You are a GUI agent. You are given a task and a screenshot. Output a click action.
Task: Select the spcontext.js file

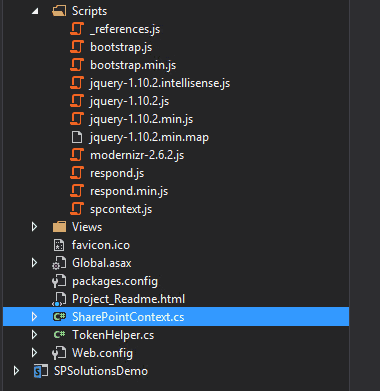121,209
